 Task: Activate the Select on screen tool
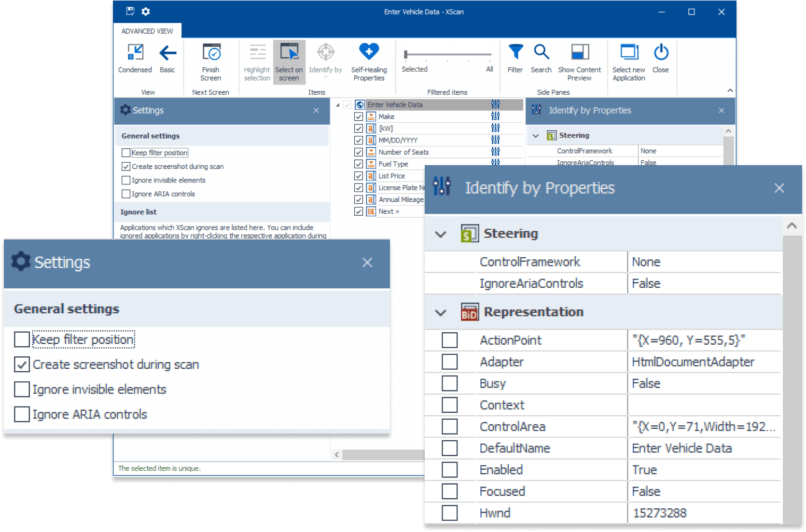click(289, 59)
